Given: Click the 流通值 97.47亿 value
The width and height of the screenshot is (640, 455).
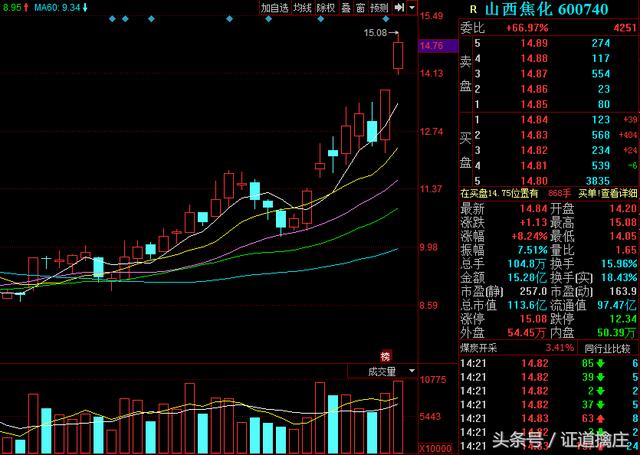Looking at the screenshot, I should pos(616,305).
